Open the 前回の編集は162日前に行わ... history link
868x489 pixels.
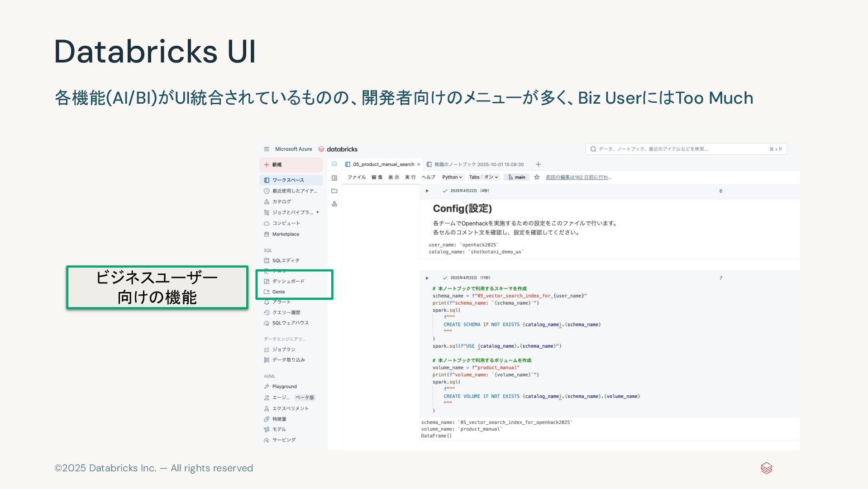[x=578, y=177]
